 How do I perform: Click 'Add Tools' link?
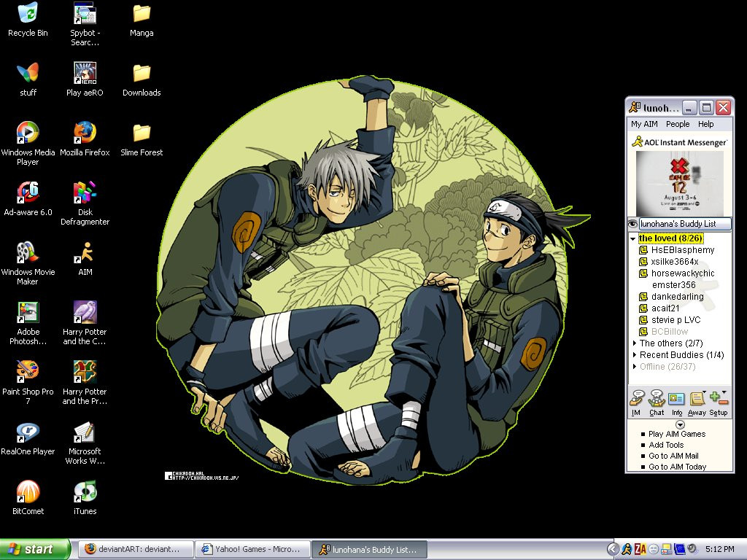[666, 445]
